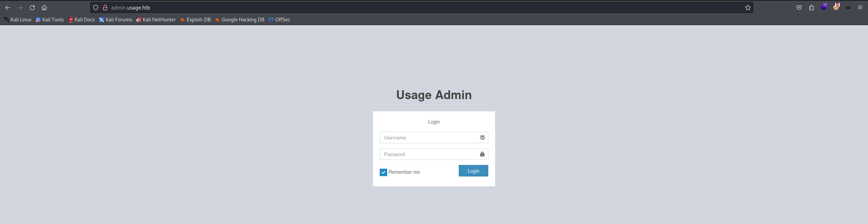Focus the Password input field
868x224 pixels.
[x=434, y=154]
